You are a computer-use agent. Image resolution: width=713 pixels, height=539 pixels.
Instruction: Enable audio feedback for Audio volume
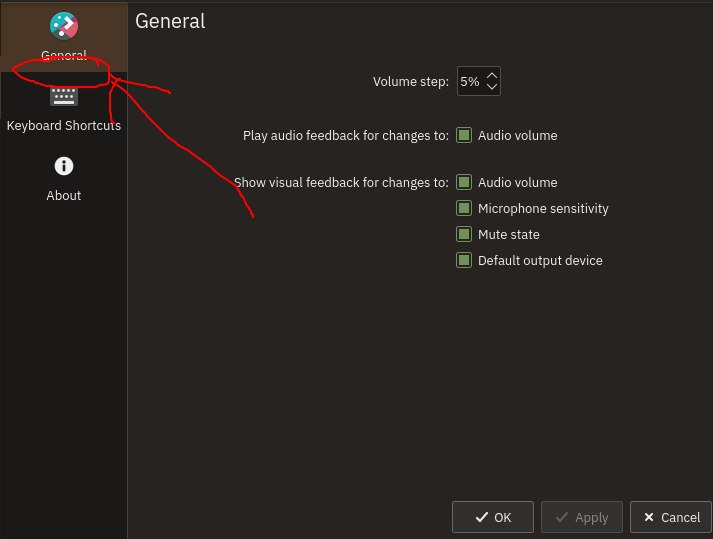click(464, 135)
